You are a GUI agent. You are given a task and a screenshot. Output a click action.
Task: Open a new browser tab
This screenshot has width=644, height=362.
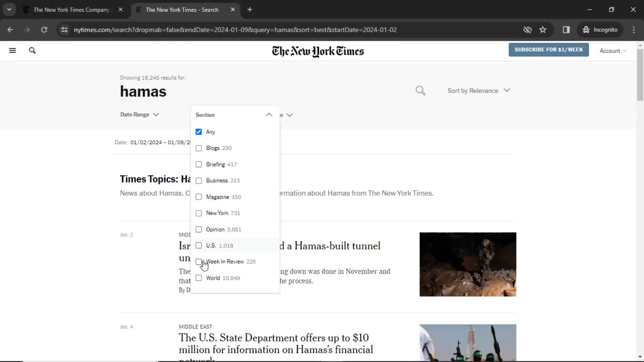coord(250,10)
